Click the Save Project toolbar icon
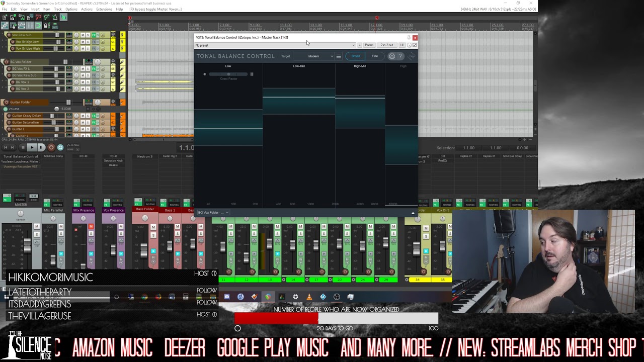The image size is (644, 362). point(22,18)
